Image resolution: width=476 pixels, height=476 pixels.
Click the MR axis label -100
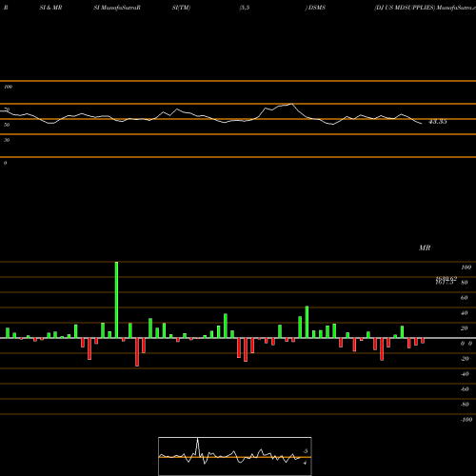pos(466,420)
